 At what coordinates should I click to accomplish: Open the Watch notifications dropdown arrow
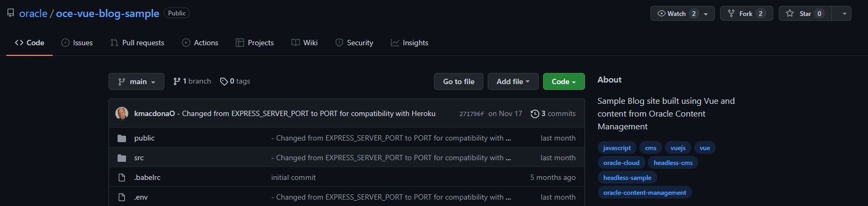706,14
